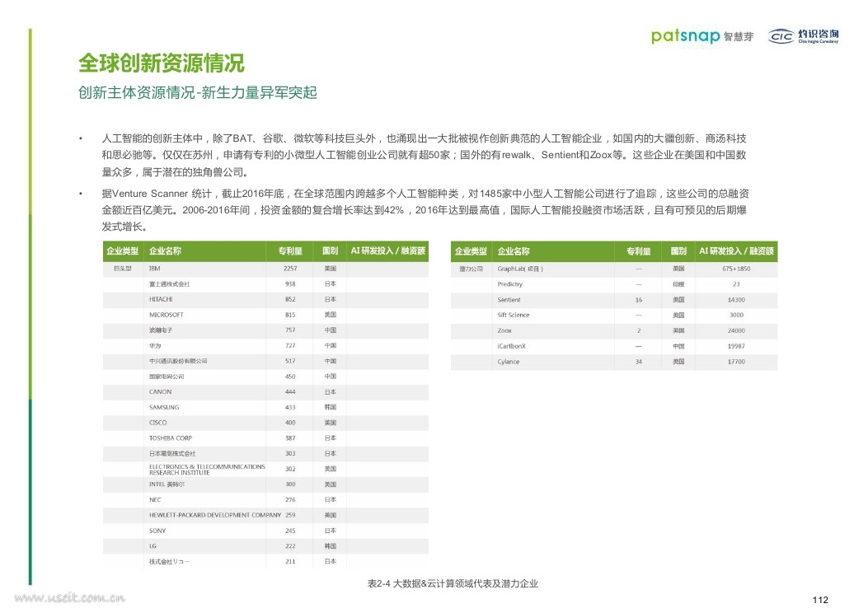Select the SAMSUNG company cell
This screenshot has height=613, width=868.
pos(164,407)
